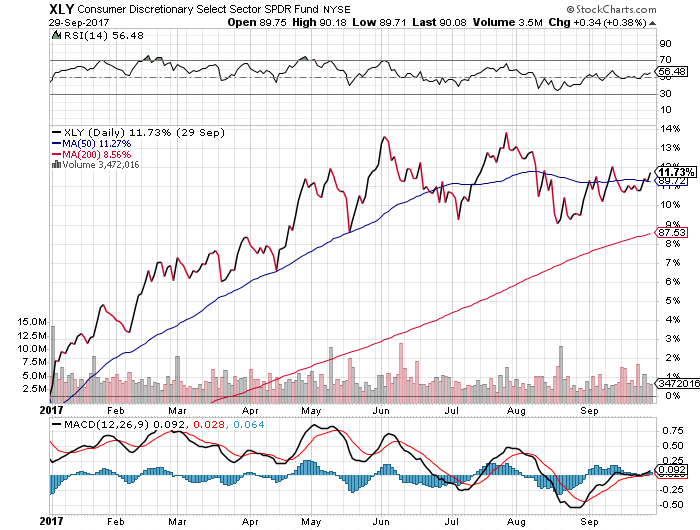Click the MA(50) 11.27% legend entry
This screenshot has height=530, width=700.
[97, 144]
